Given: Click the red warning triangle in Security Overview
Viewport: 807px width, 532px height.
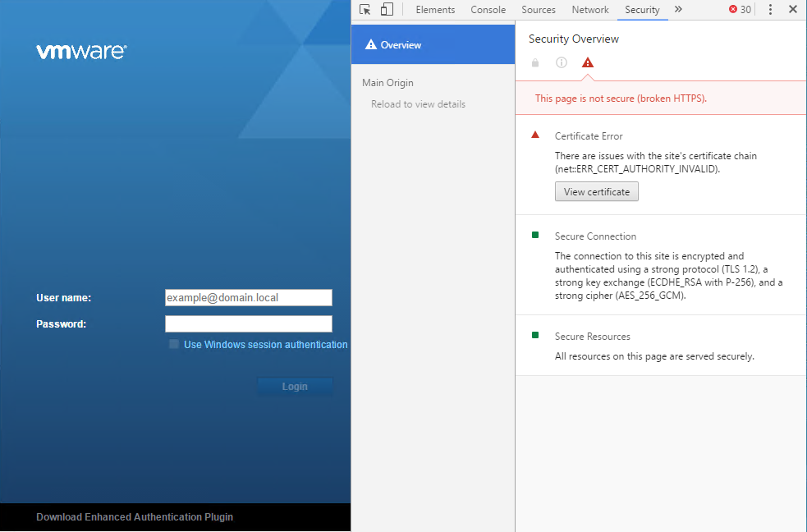Looking at the screenshot, I should (x=587, y=62).
